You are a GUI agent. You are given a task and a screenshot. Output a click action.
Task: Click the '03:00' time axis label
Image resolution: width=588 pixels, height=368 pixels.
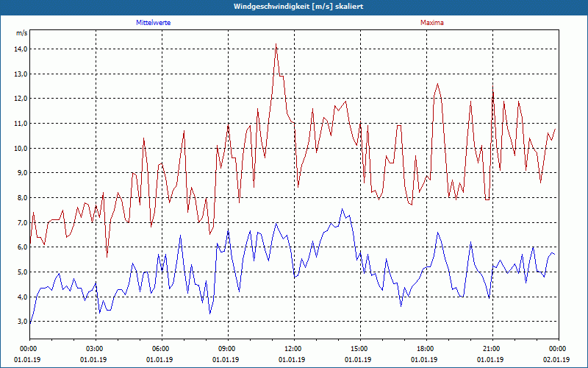click(96, 349)
